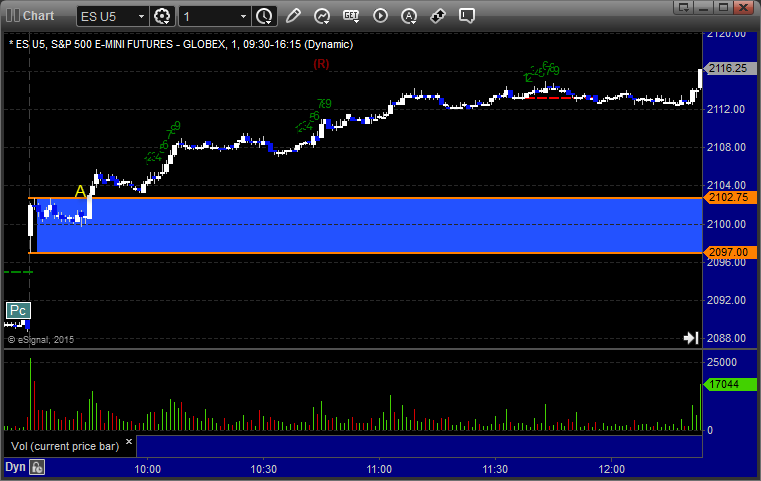761x481 pixels.
Task: Click the 12:00 time axis label
Action: point(612,469)
